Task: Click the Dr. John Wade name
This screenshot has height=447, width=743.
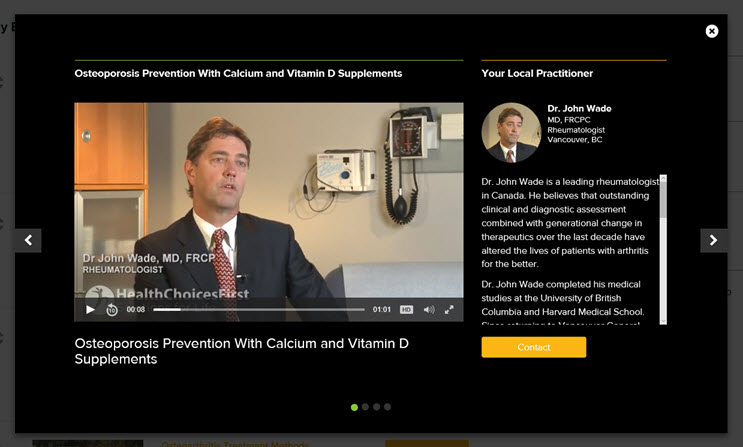Action: point(579,109)
